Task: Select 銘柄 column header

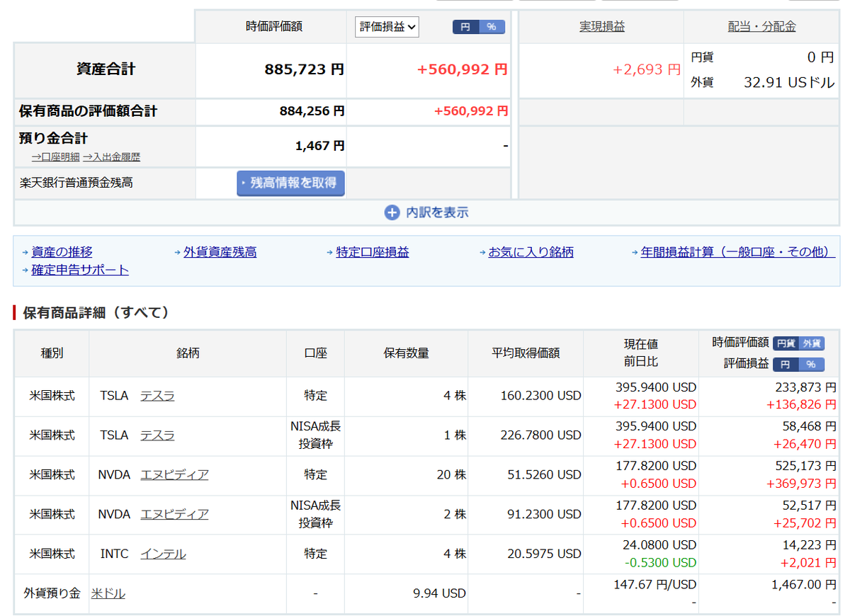Action: [x=188, y=353]
